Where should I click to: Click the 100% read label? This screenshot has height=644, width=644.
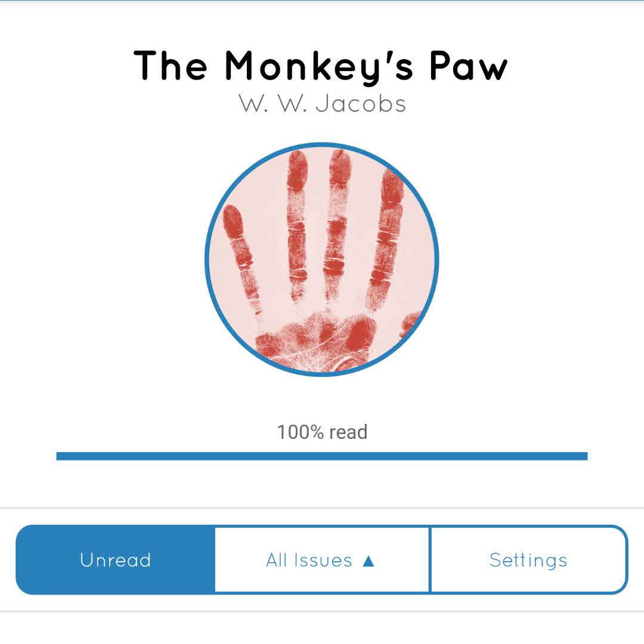322,432
